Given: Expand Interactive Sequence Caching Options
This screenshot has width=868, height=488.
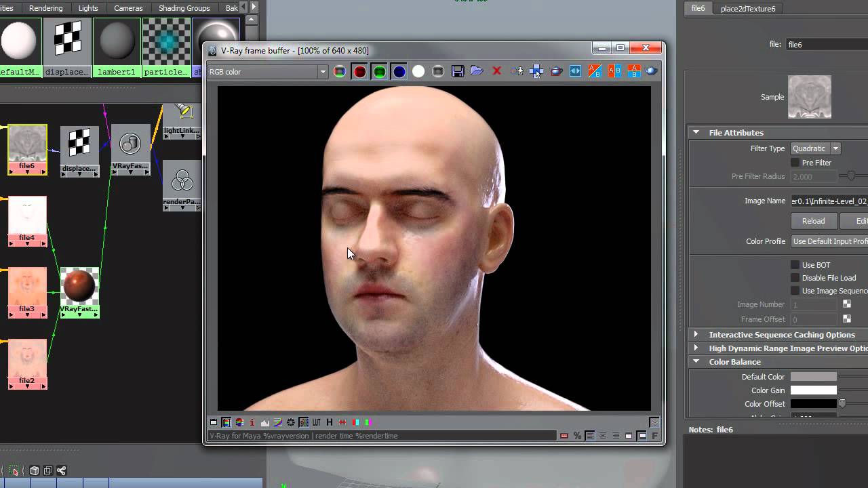Looking at the screenshot, I should (x=696, y=334).
